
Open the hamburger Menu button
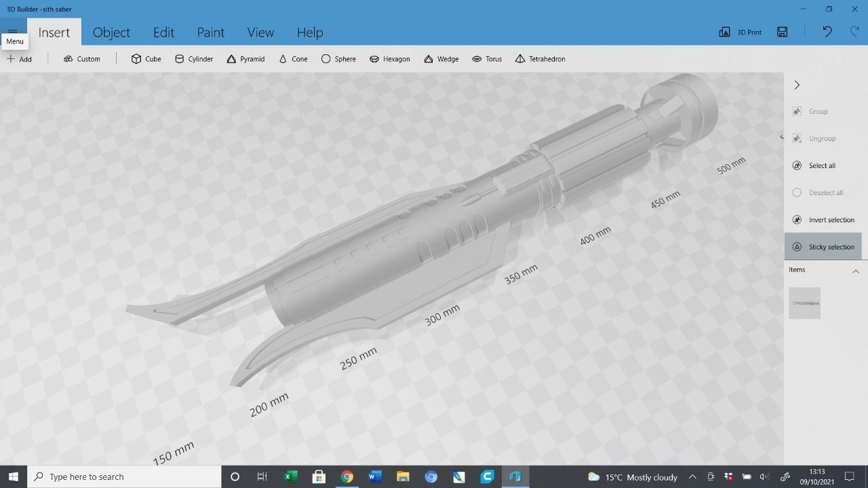click(13, 31)
